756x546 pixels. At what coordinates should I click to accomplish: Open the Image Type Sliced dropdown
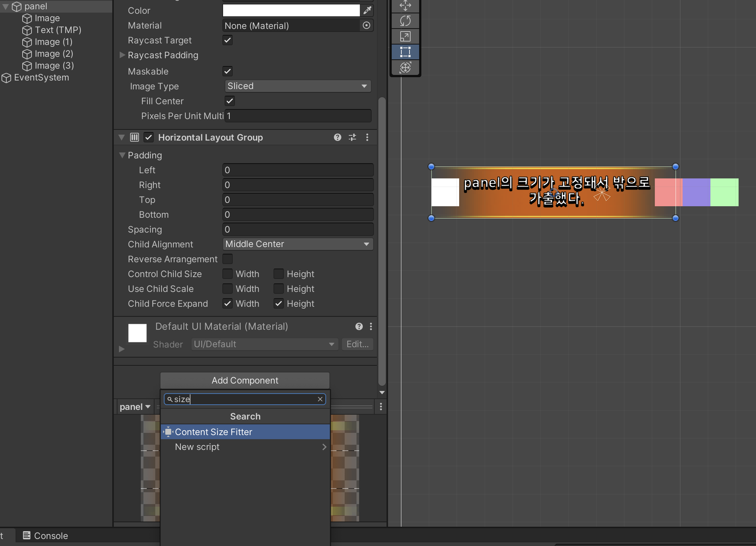(x=298, y=86)
